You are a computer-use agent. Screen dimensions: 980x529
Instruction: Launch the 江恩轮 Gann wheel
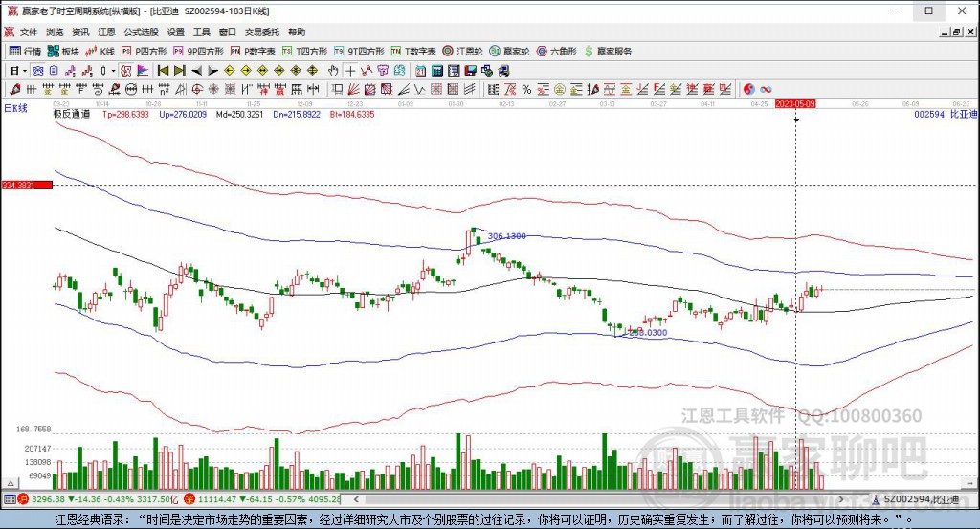point(462,52)
